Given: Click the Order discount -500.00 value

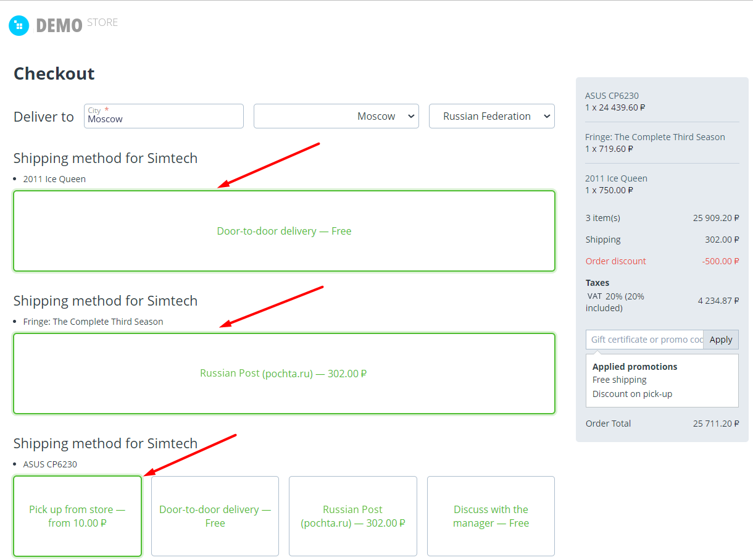Looking at the screenshot, I should [720, 261].
